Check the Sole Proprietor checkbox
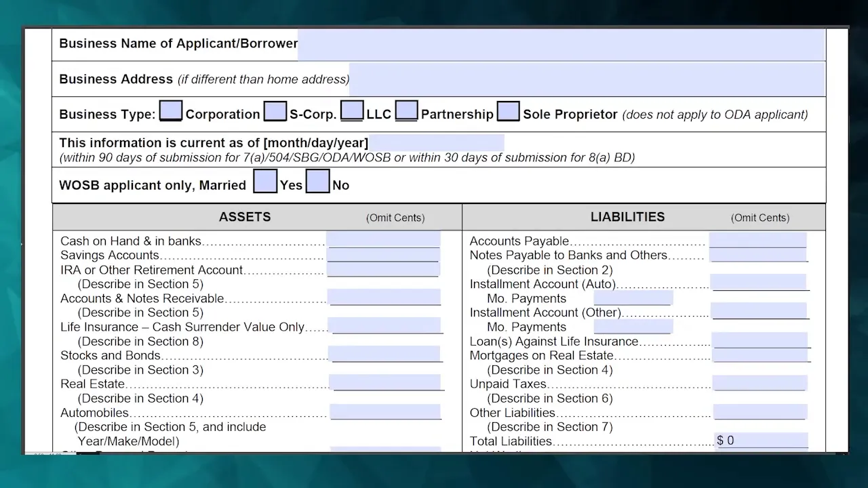Image resolution: width=868 pixels, height=488 pixels. pos(508,110)
